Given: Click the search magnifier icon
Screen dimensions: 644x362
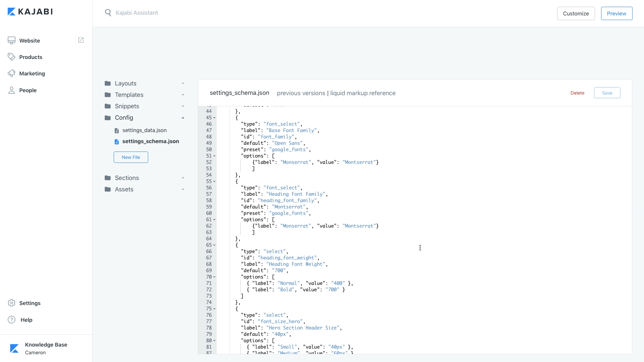Looking at the screenshot, I should coord(108,13).
